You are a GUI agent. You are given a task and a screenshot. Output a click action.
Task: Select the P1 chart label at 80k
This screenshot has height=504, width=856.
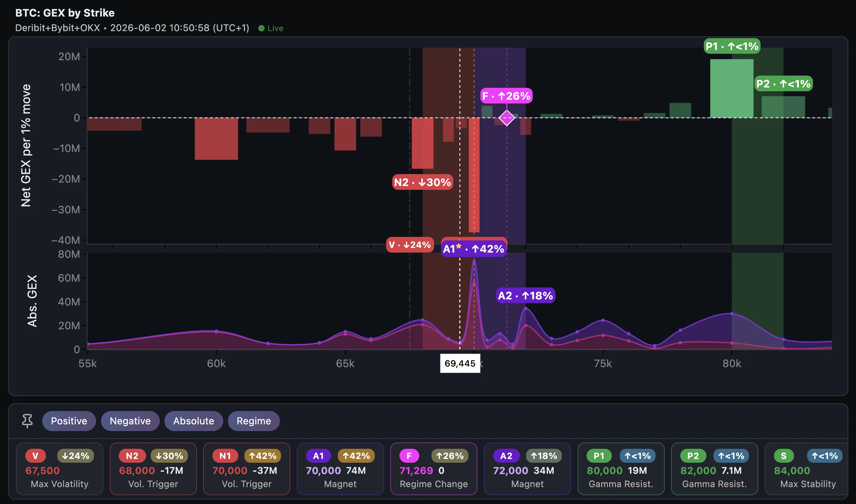[x=732, y=46]
